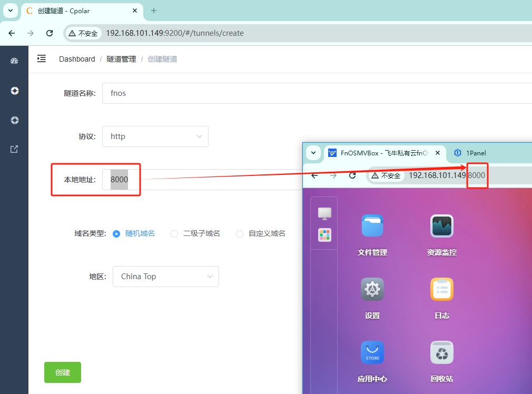532x394 pixels.
Task: Click the dashboard gauge icon in sidebar
Action: click(14, 61)
